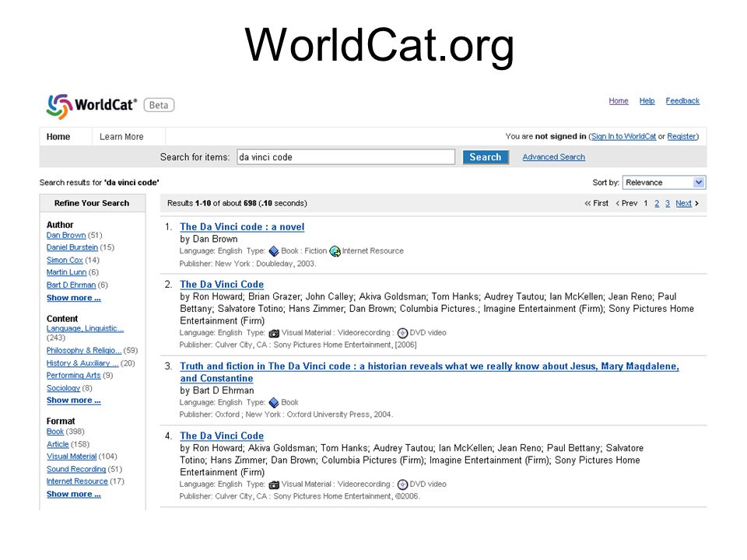
Task: Open result 4 'The Da Vinci Code' title
Action: coord(222,436)
